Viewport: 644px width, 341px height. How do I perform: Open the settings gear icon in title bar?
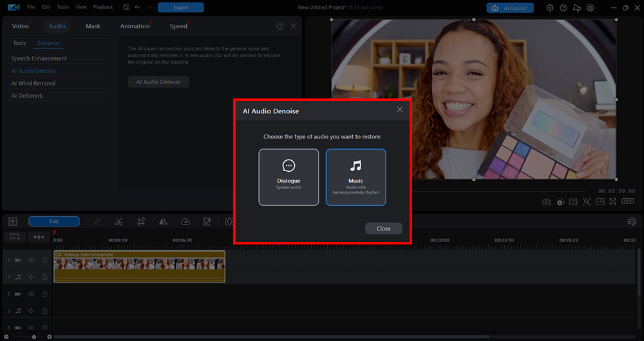pos(550,8)
